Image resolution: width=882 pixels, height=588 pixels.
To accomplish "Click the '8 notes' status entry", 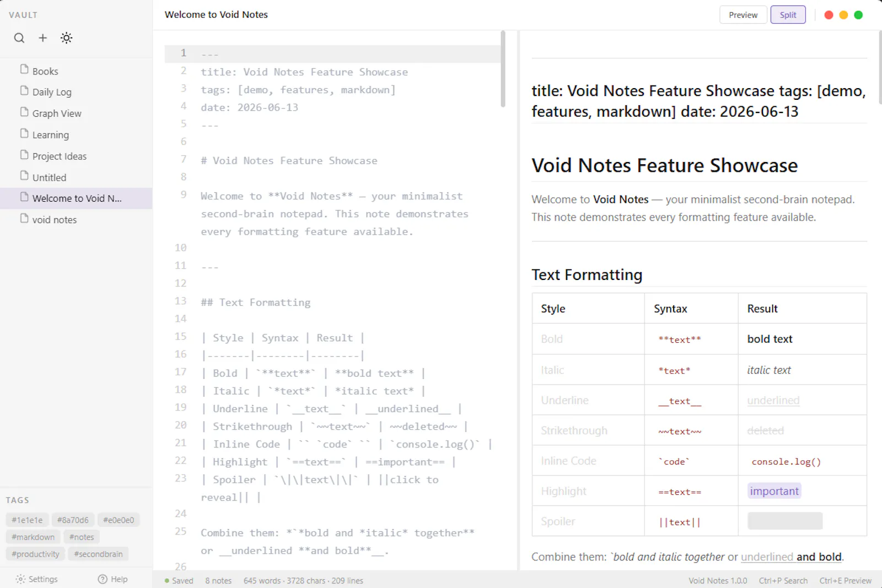I will [x=218, y=581].
